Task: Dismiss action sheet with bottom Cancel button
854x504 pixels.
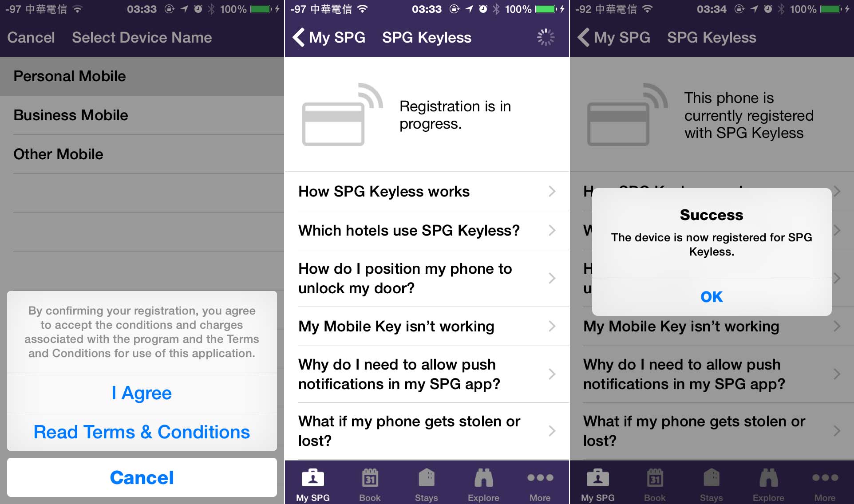Action: click(142, 477)
